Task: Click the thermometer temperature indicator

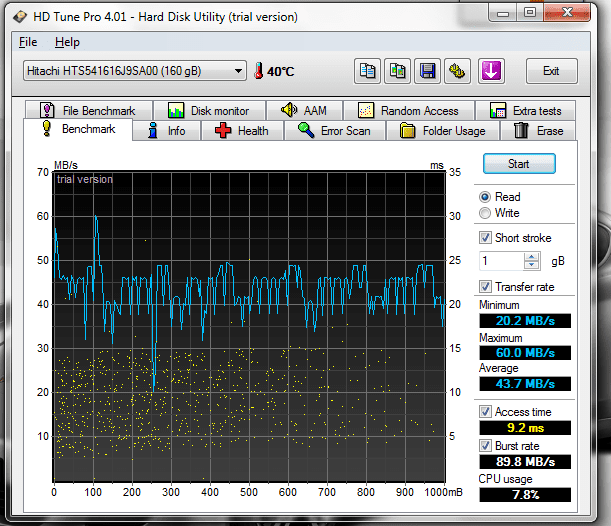Action: [x=259, y=71]
